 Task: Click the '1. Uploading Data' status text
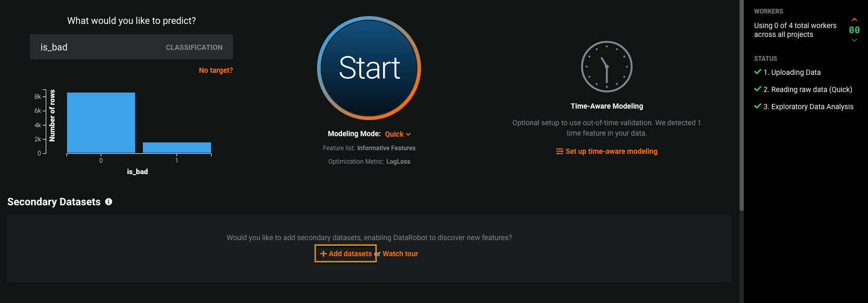click(x=792, y=72)
